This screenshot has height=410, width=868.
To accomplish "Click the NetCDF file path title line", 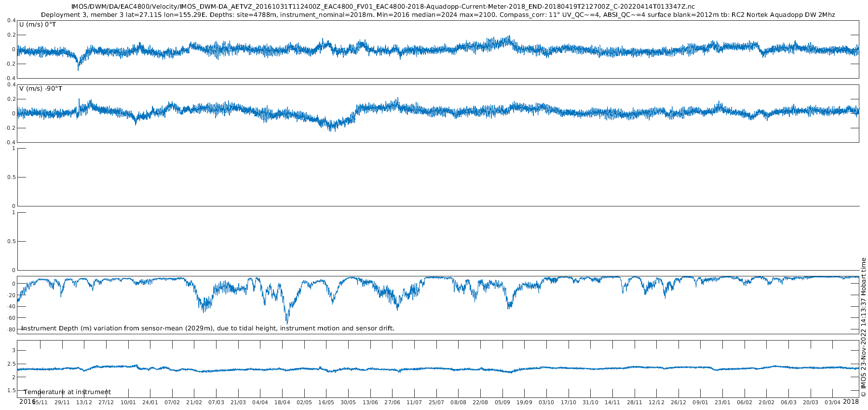I will [x=383, y=6].
